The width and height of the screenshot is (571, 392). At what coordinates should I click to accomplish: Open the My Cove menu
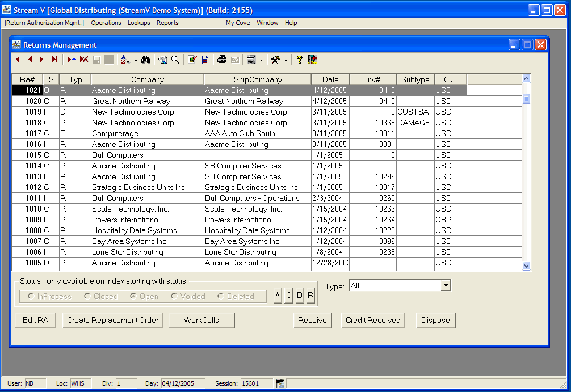(x=238, y=23)
